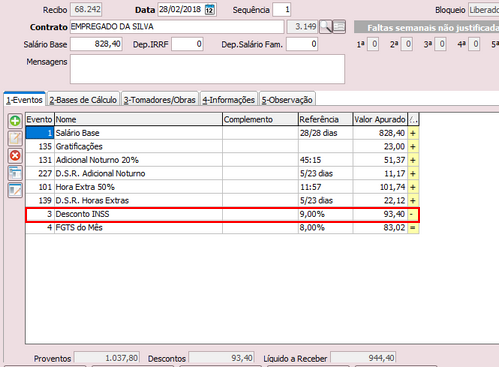
Task: Switch to the 1-Eventos tab
Action: point(24,100)
